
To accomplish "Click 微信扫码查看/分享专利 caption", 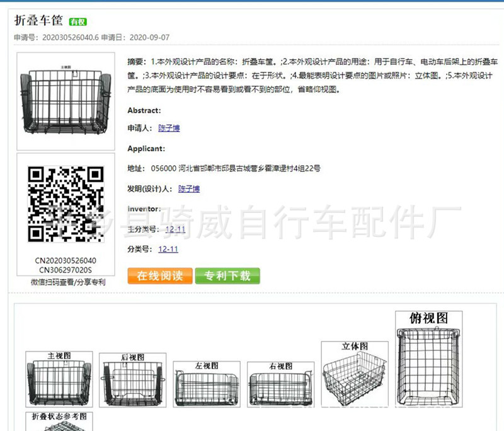I will pyautogui.click(x=68, y=282).
